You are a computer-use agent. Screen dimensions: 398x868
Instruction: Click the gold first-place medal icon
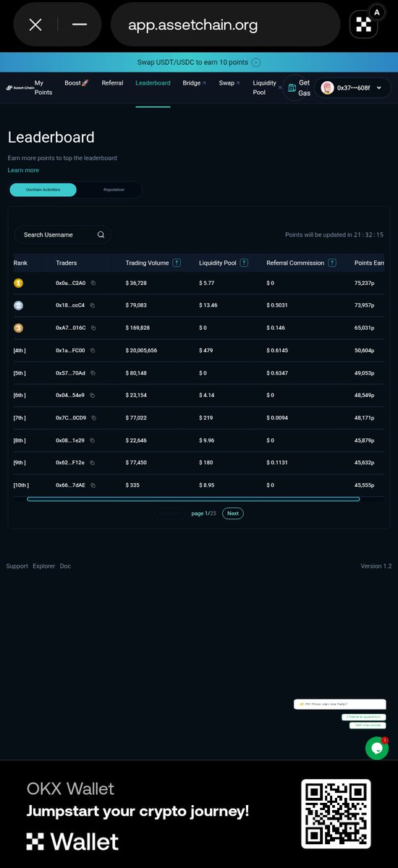coord(18,283)
